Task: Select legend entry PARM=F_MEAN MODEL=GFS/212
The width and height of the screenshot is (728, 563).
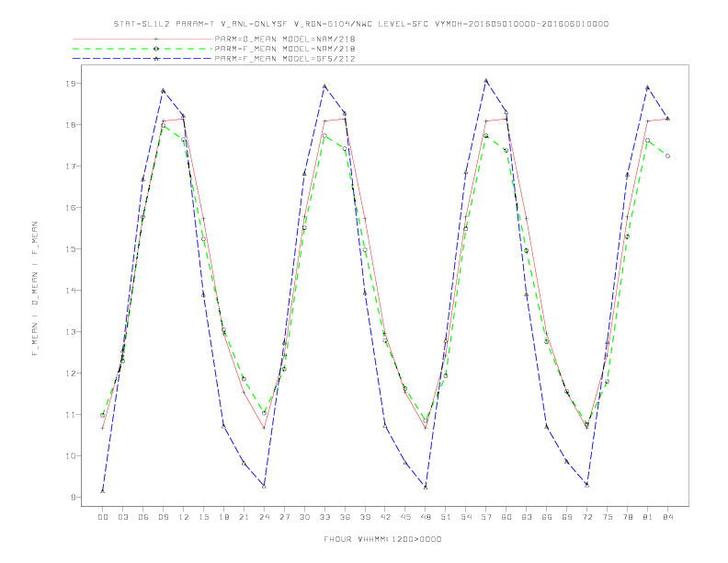Action: [285, 59]
